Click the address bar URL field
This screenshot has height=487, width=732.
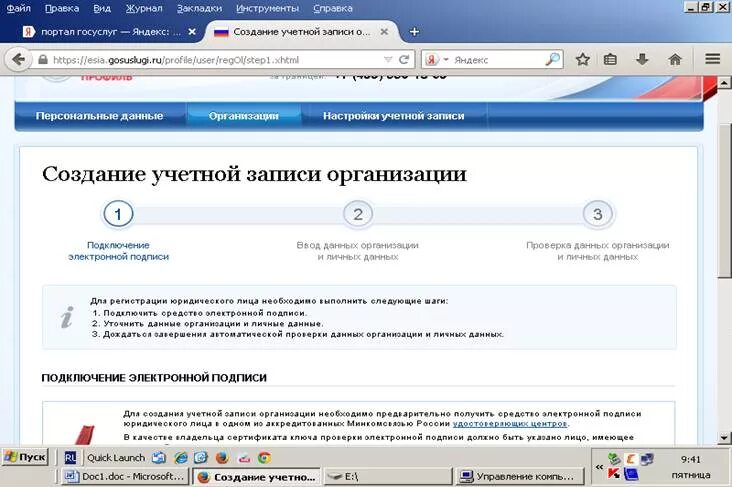tap(215, 60)
